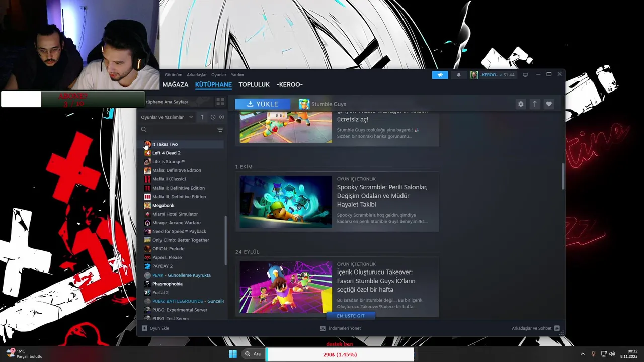Image resolution: width=644 pixels, height=362 pixels.
Task: Click the news feed scrollbar thumb
Action: point(563,176)
